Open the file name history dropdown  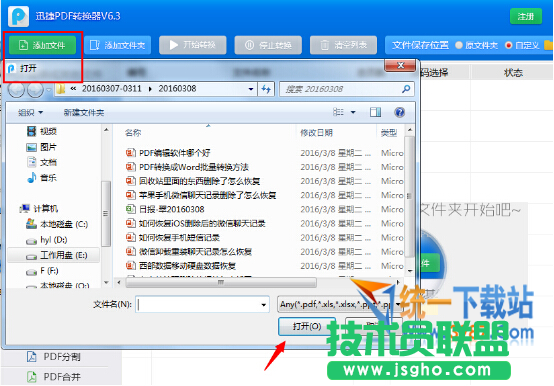click(264, 305)
